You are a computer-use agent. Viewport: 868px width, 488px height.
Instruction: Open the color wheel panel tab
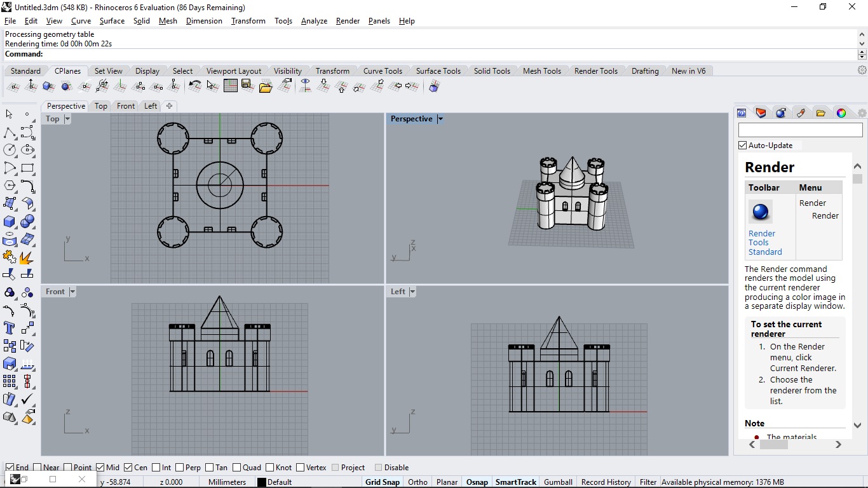(841, 113)
